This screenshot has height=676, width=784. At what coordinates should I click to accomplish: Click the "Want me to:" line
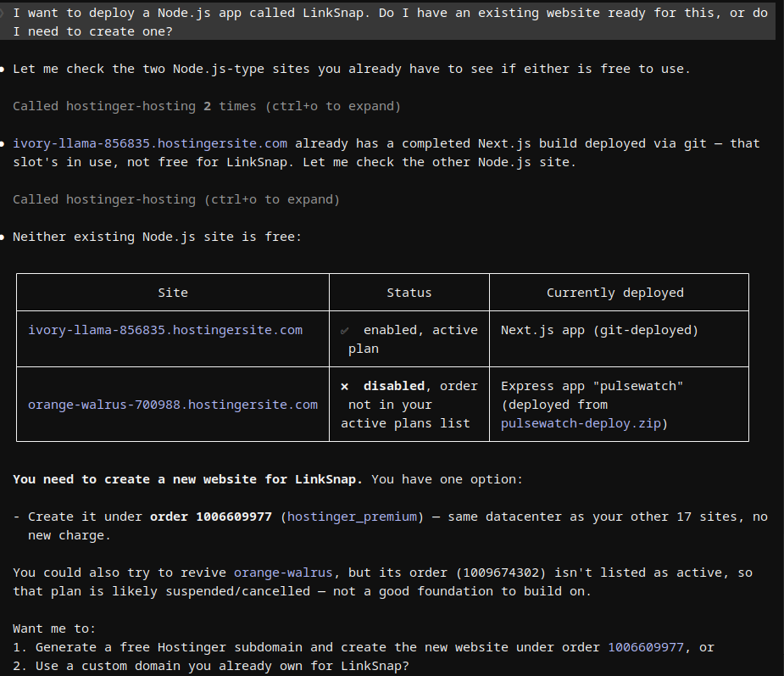[x=54, y=629]
